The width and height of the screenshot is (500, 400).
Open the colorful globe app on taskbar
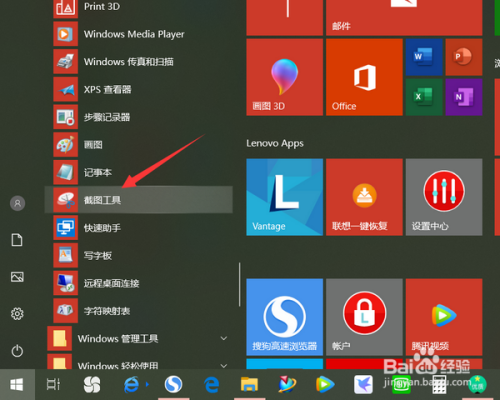coord(287,384)
